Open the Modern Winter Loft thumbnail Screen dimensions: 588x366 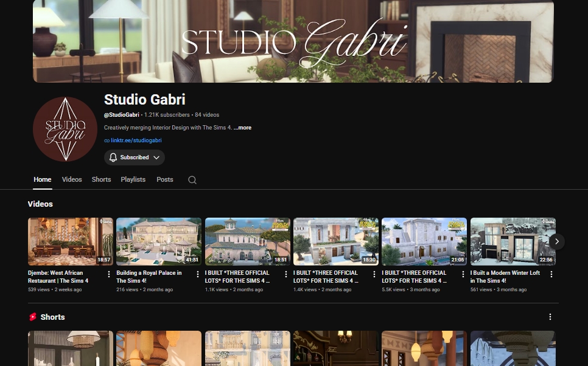pyautogui.click(x=513, y=241)
